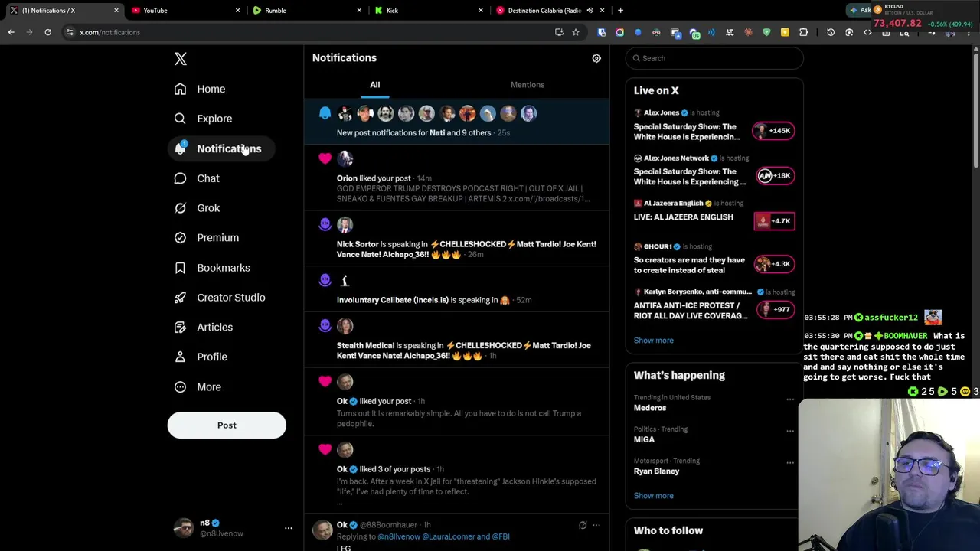Click Show more under What's happening
The width and height of the screenshot is (980, 551).
(654, 496)
